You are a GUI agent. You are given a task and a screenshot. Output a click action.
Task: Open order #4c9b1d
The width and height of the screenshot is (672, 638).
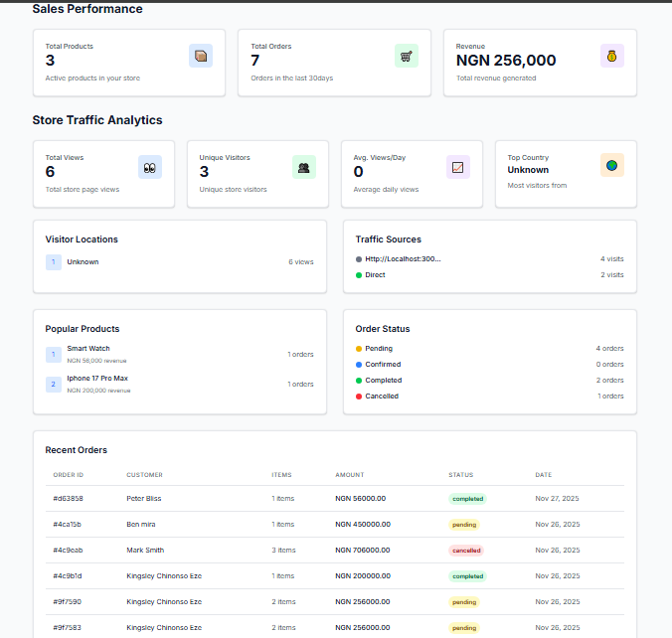pyautogui.click(x=68, y=575)
